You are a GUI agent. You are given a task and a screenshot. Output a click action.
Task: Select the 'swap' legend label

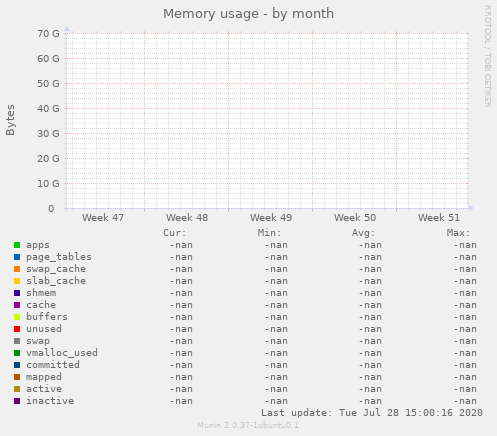38,341
